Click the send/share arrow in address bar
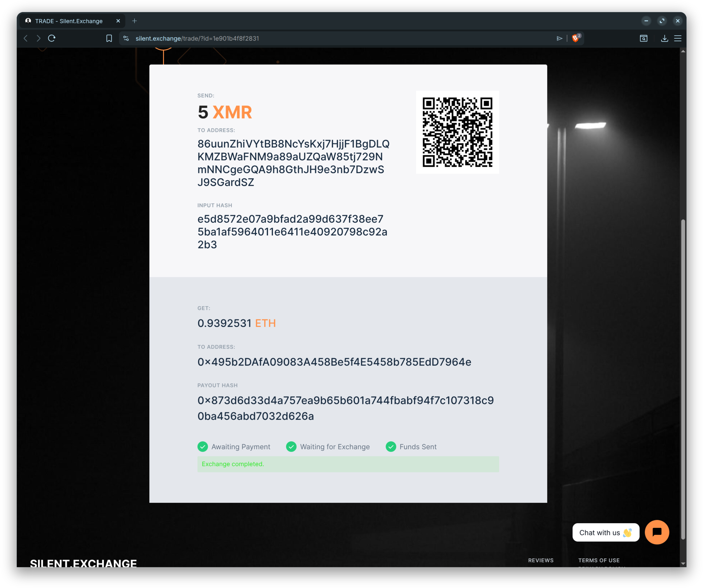 559,38
